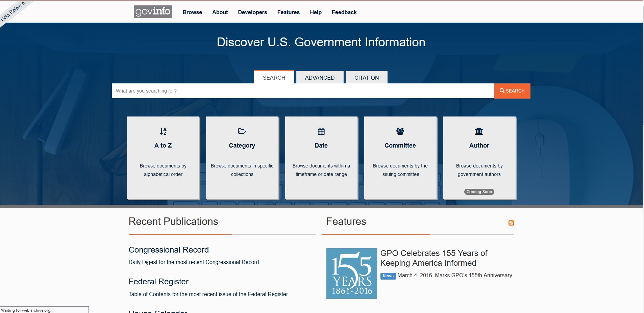Open the Developers menu item
Viewport: 644px width, 313px height.
(252, 12)
